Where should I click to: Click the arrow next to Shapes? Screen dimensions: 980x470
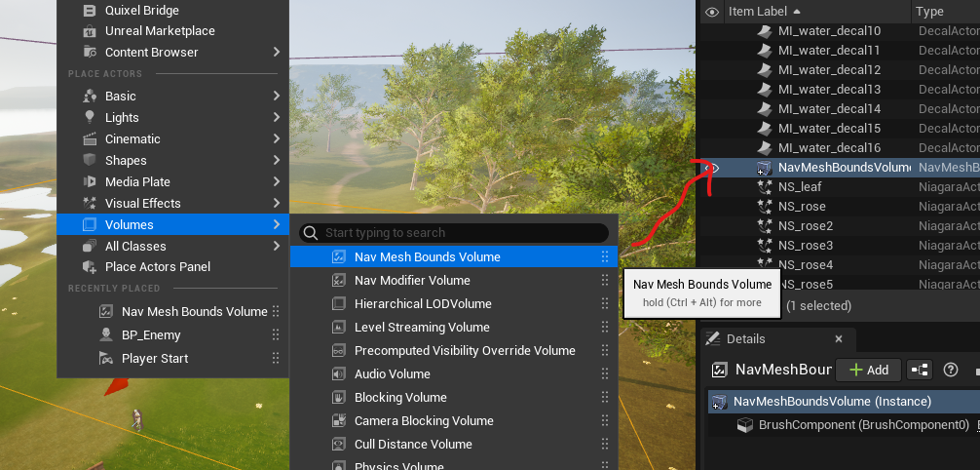(277, 160)
